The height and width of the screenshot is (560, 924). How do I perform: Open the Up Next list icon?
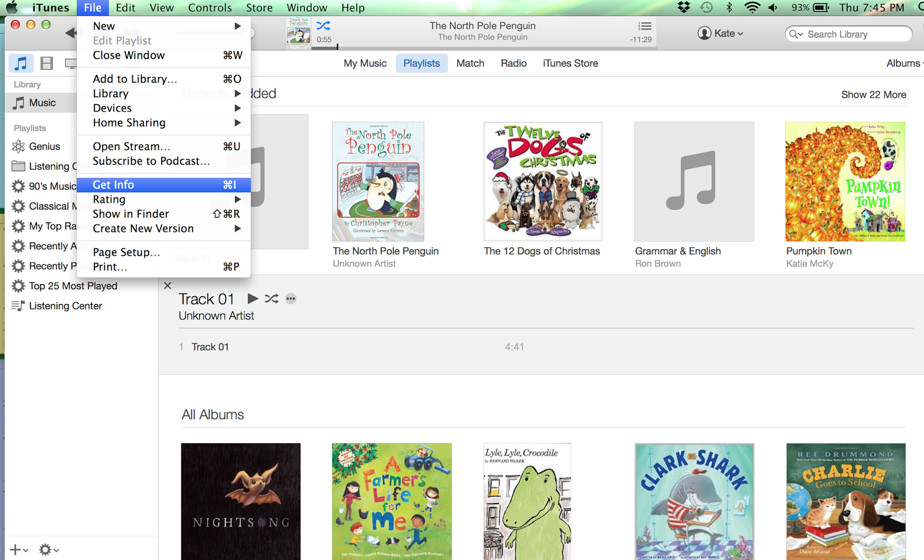click(x=644, y=26)
